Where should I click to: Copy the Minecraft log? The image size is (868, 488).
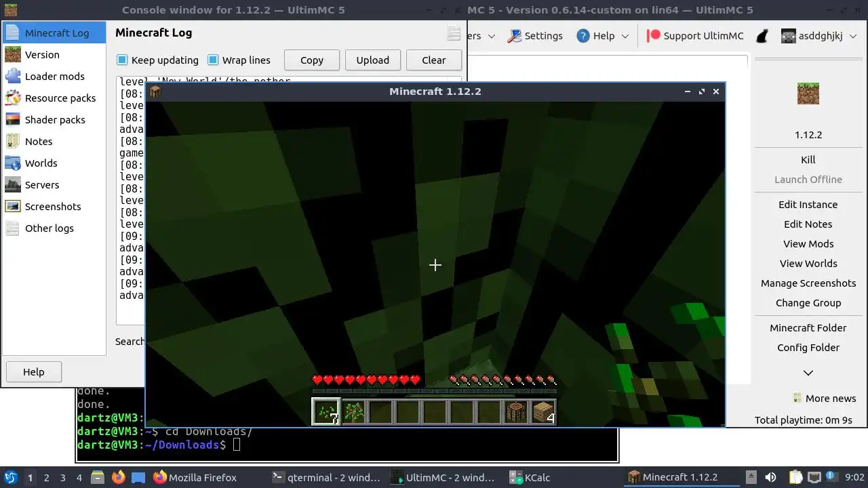click(312, 60)
